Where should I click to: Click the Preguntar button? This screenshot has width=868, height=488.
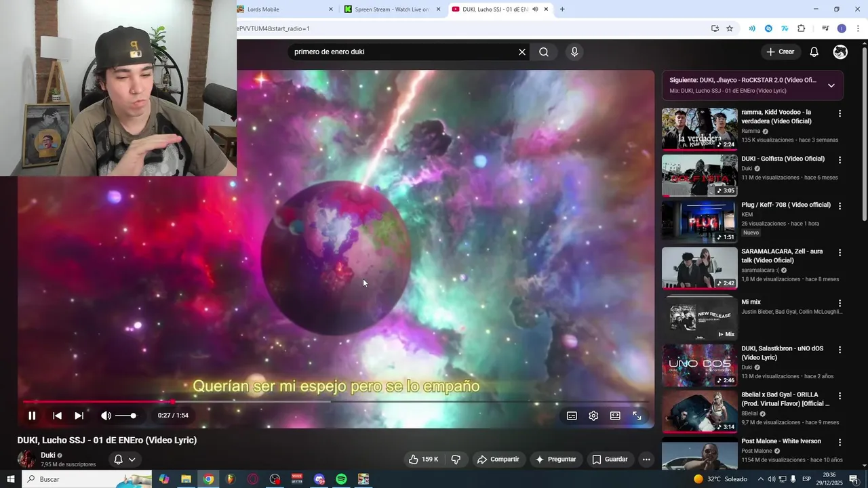tap(555, 460)
